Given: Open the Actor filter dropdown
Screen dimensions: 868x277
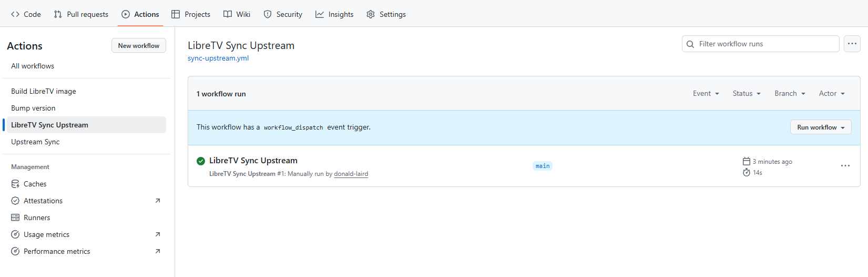Looking at the screenshot, I should coord(832,94).
